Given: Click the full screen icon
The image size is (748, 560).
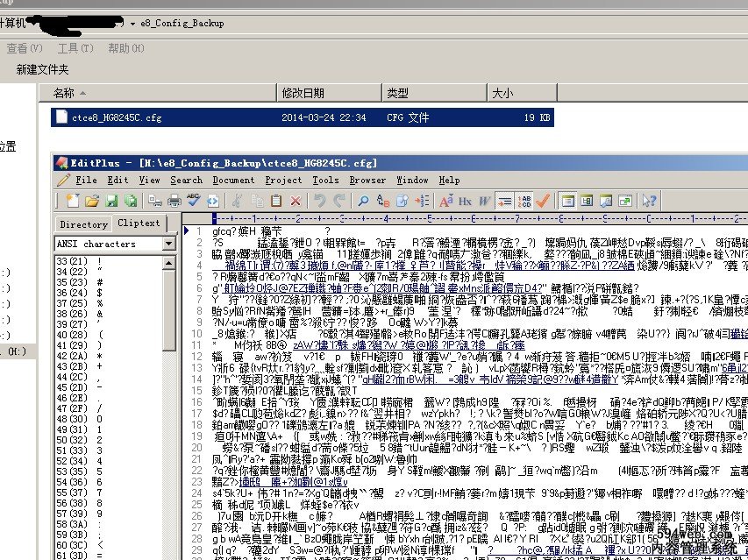Looking at the screenshot, I should tap(625, 201).
